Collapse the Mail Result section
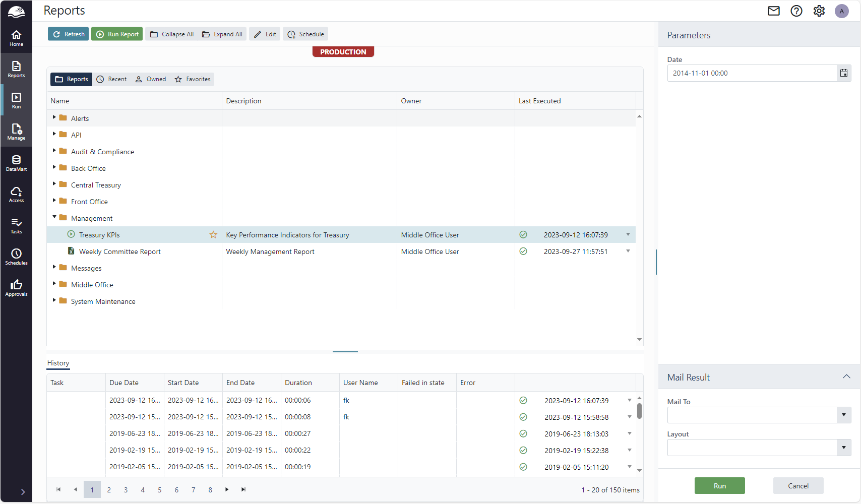 tap(846, 377)
